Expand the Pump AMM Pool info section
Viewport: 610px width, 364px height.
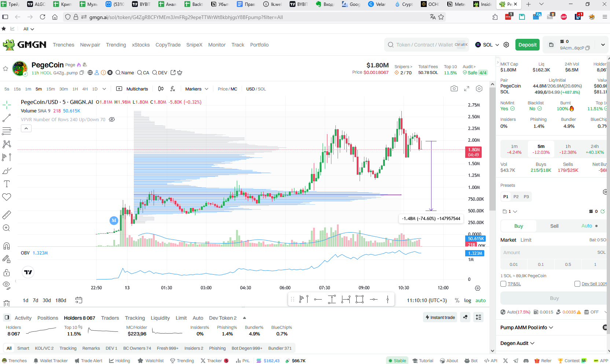pyautogui.click(x=527, y=327)
